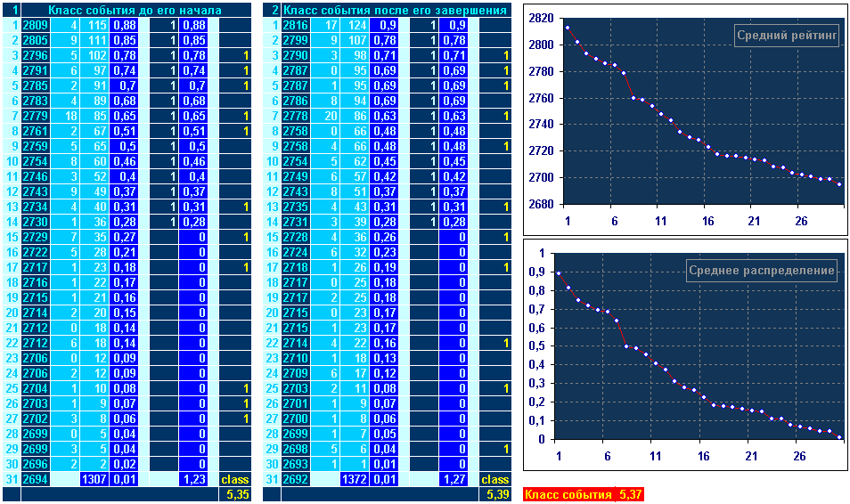
Task: Select the final event class value 5,37
Action: pos(629,494)
